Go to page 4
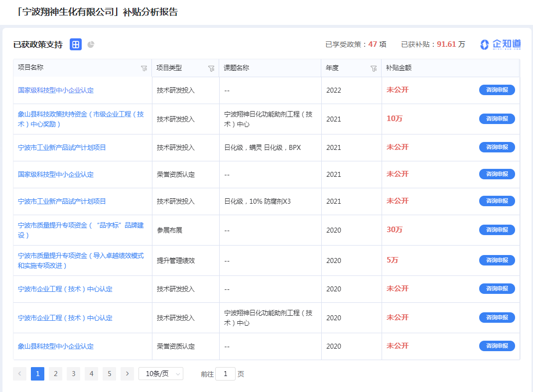The width and height of the screenshot is (533, 392). tap(92, 374)
